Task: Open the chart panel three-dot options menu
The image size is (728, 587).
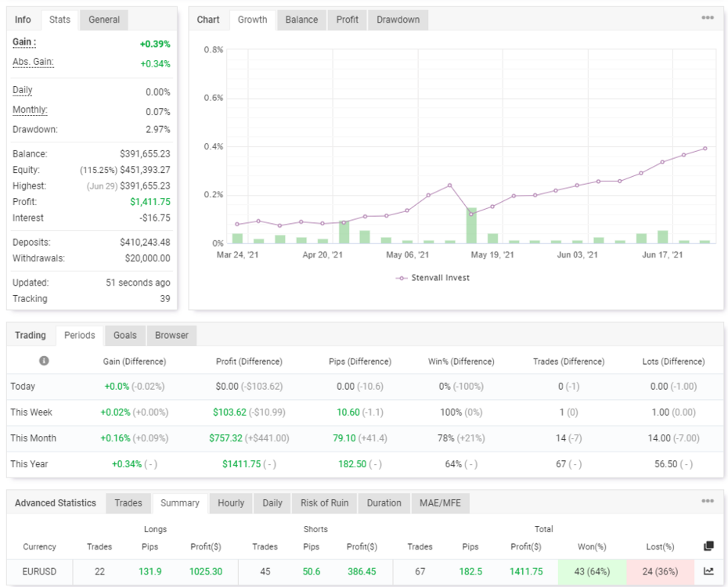Action: (707, 18)
